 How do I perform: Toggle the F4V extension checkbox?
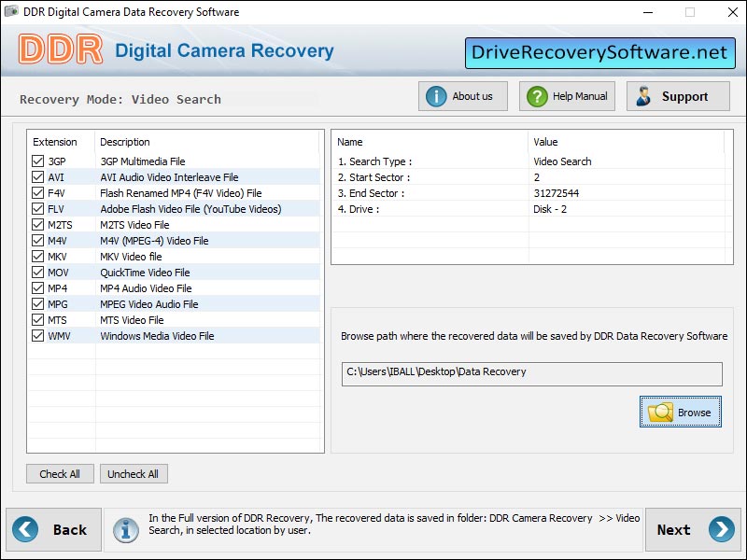pos(37,193)
